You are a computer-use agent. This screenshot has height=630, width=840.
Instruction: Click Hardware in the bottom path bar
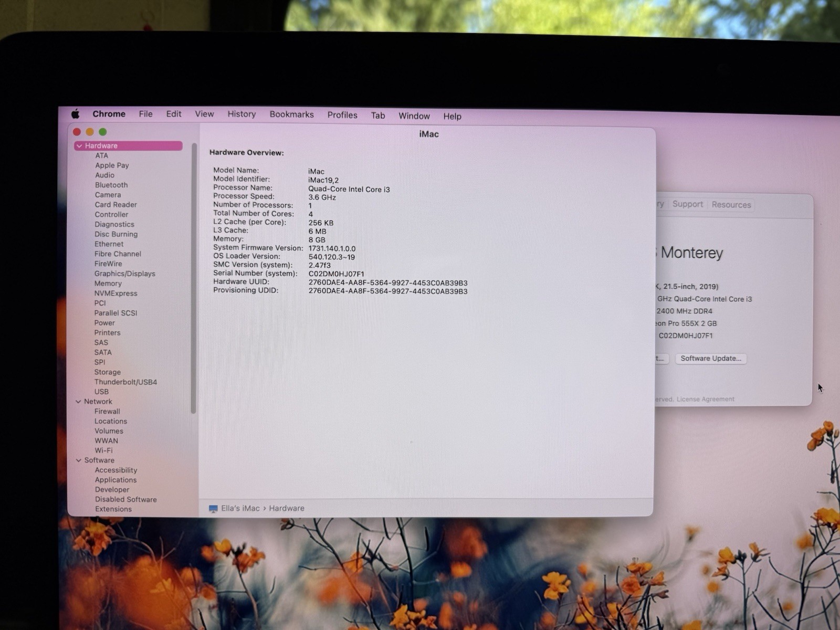tap(287, 508)
